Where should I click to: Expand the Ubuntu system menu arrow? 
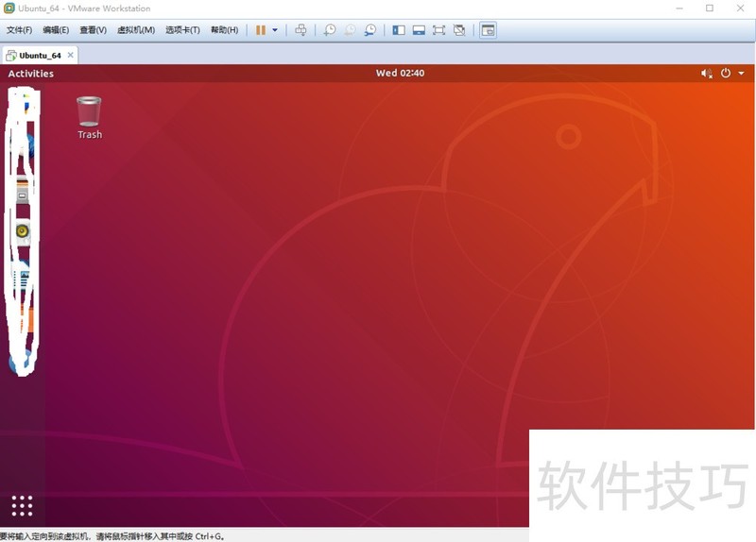[741, 74]
